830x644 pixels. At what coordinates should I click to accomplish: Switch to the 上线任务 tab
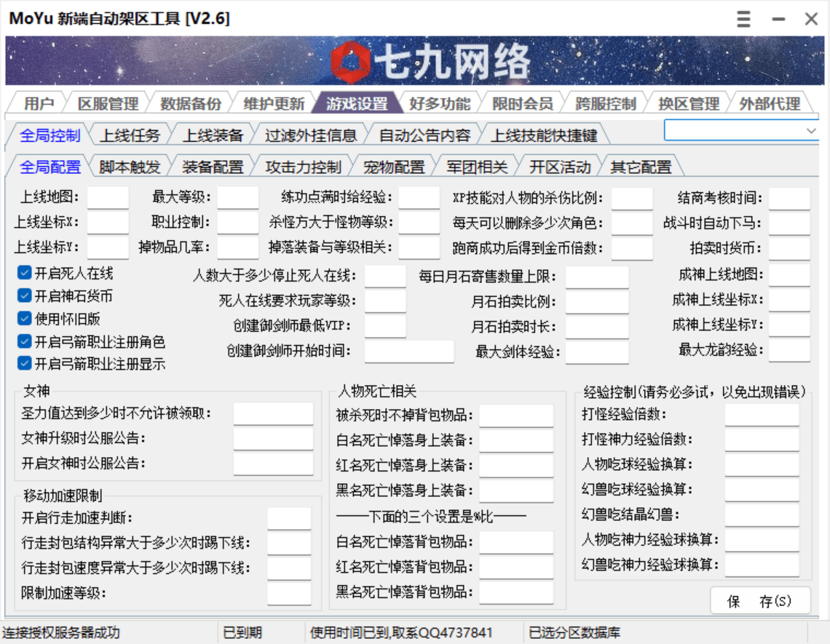coord(130,134)
